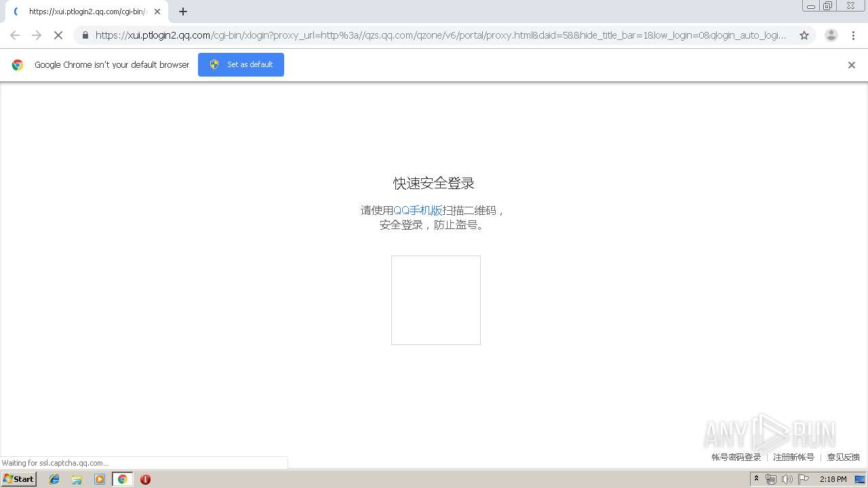Dismiss the default browser infobar
This screenshot has height=488, width=868.
(852, 65)
